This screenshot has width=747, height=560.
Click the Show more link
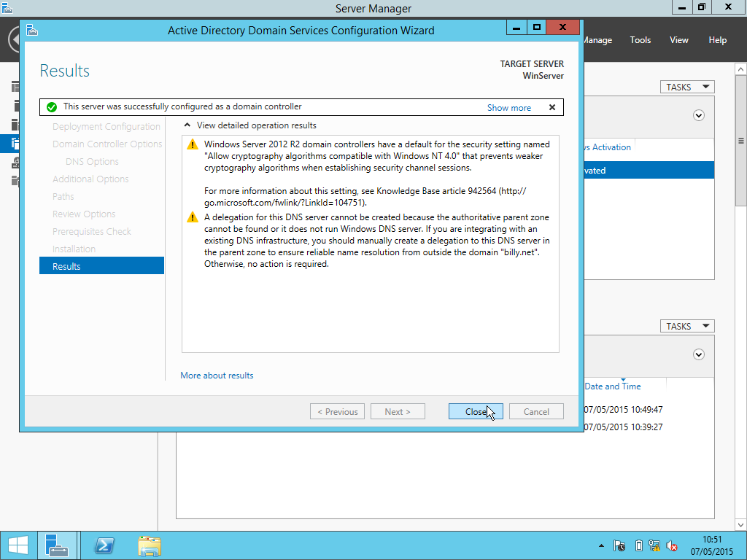(508, 108)
